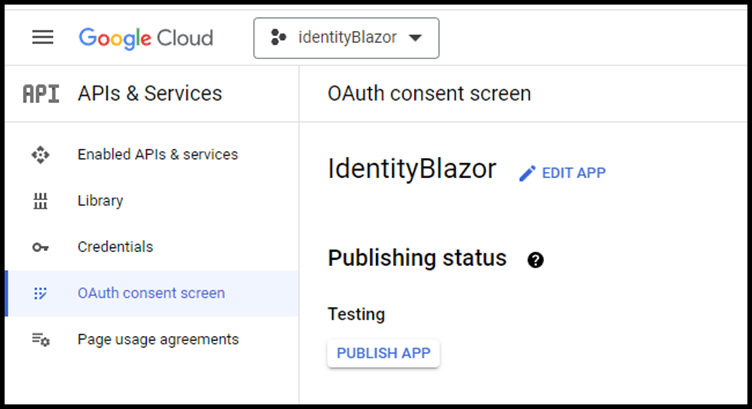Open Enabled APIs & services
Image resolution: width=752 pixels, height=409 pixels.
pyautogui.click(x=158, y=154)
